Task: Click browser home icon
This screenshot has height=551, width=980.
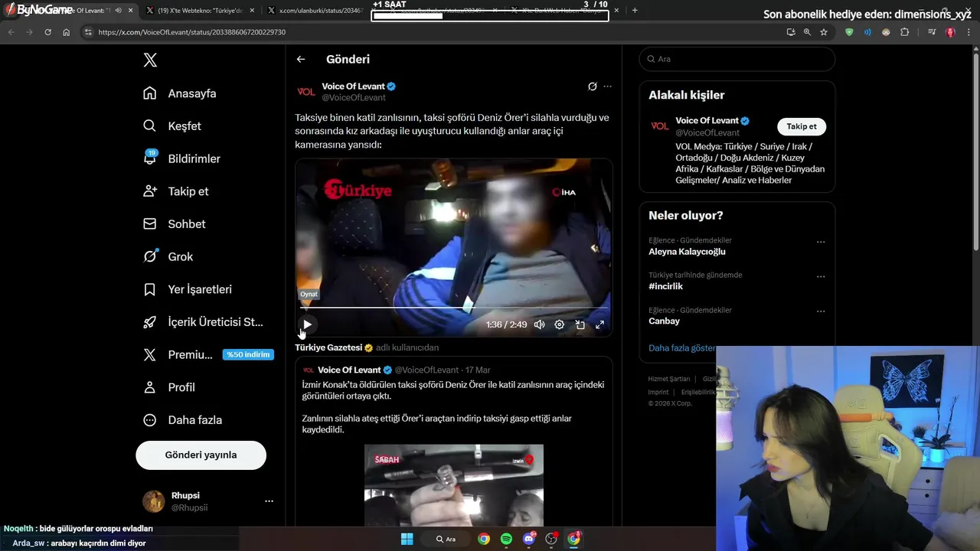Action: point(66,32)
